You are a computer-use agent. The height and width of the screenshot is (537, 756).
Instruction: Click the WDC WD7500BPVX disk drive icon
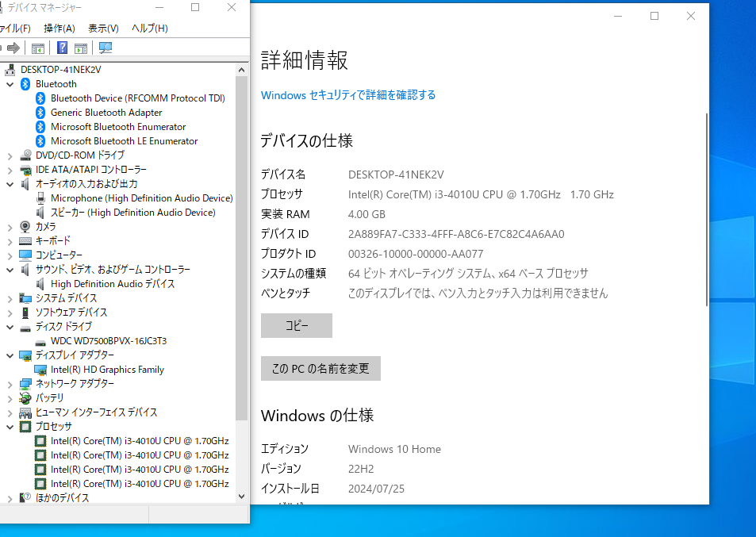pyautogui.click(x=40, y=342)
